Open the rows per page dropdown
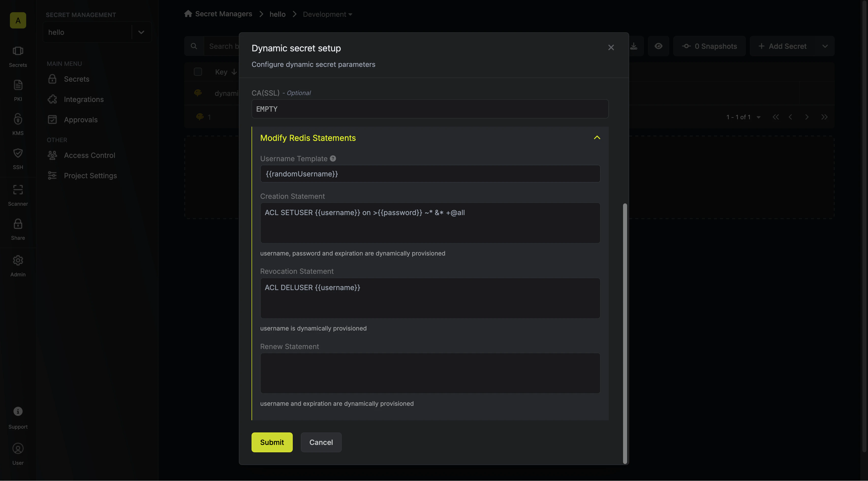This screenshot has width=868, height=481. [x=758, y=117]
